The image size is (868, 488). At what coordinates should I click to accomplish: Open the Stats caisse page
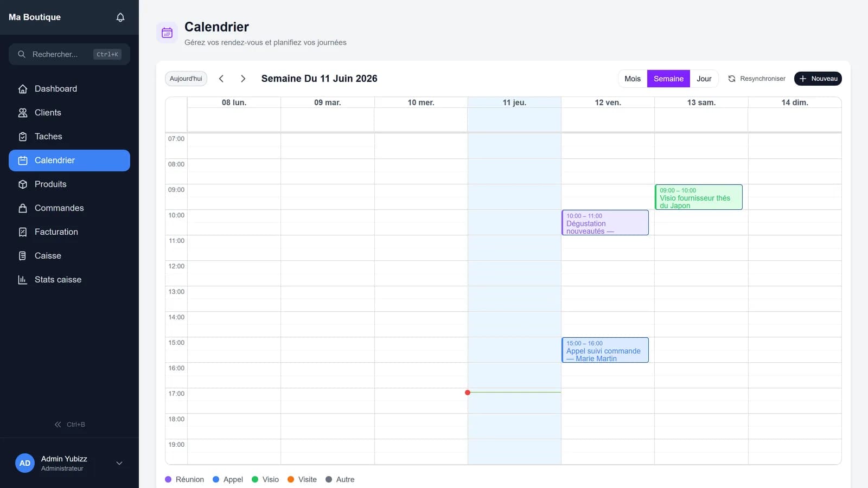point(69,280)
